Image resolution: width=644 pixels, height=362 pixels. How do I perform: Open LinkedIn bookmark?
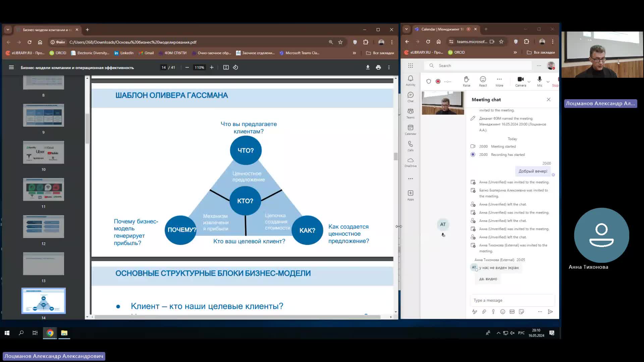pyautogui.click(x=124, y=53)
